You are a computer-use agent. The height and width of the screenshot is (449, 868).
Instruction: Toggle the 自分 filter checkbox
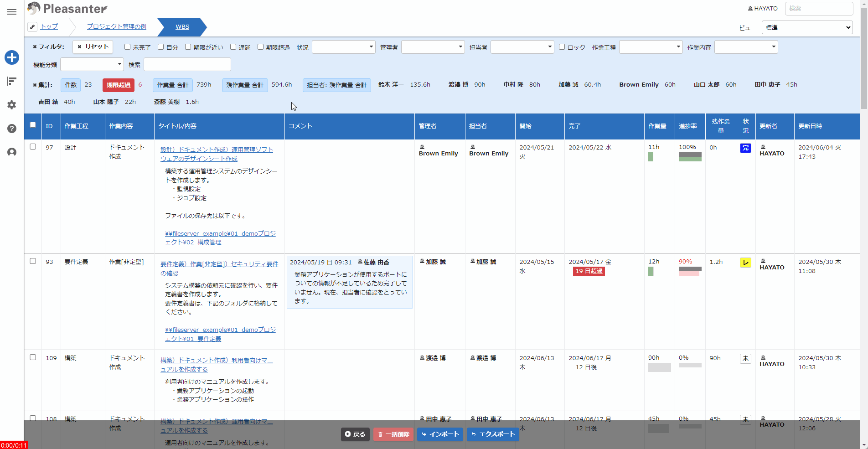[x=161, y=47]
